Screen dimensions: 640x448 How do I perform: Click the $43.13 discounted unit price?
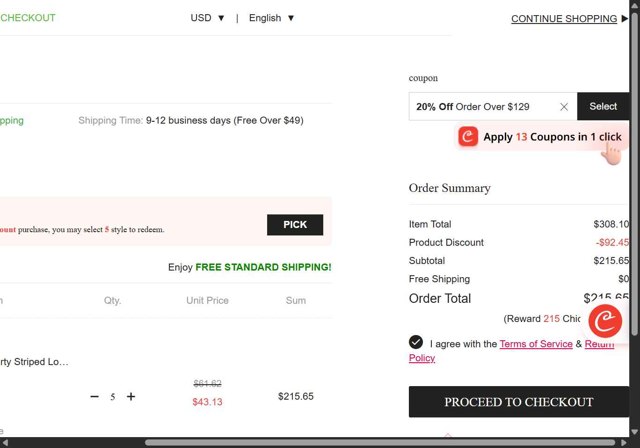pyautogui.click(x=207, y=402)
